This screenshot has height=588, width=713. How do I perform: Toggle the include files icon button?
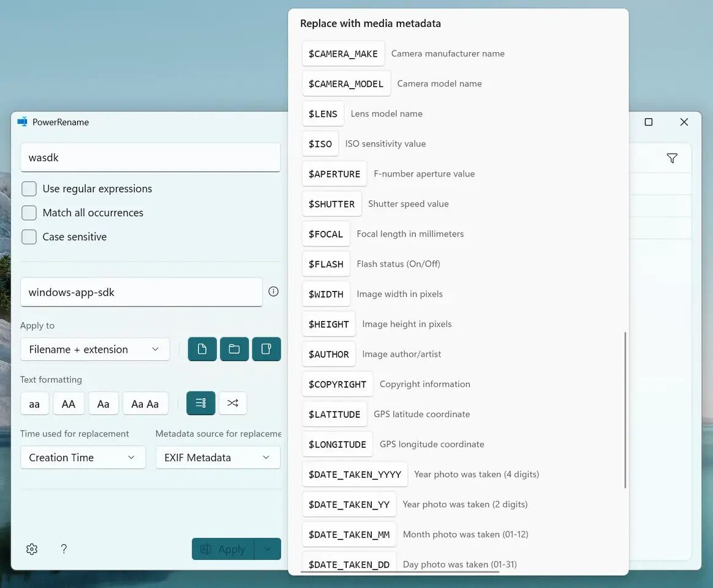(x=202, y=349)
